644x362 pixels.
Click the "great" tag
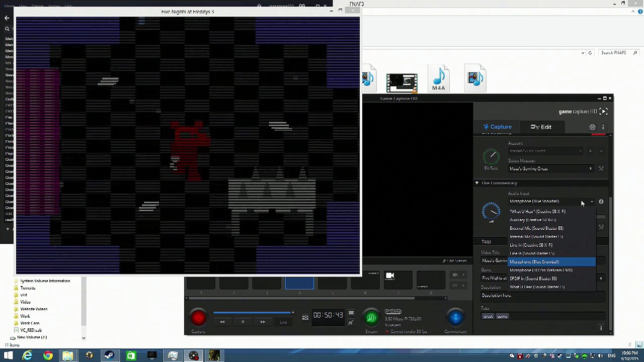pyautogui.click(x=488, y=316)
